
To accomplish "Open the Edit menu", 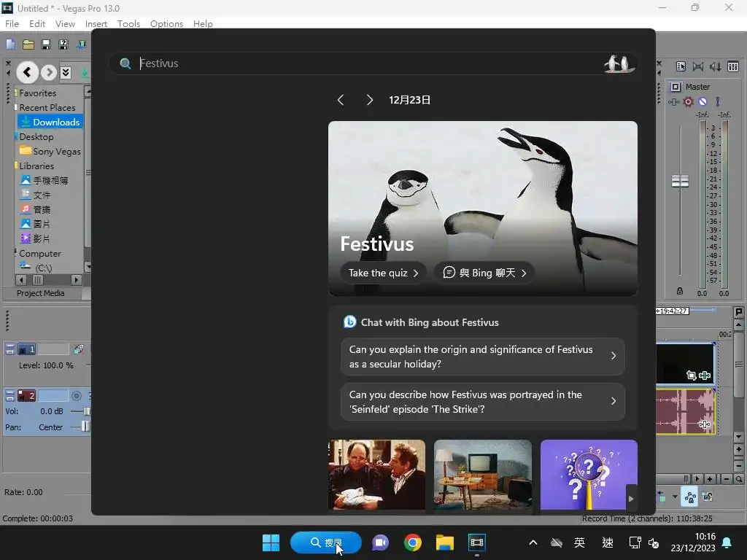I will 36,24.
